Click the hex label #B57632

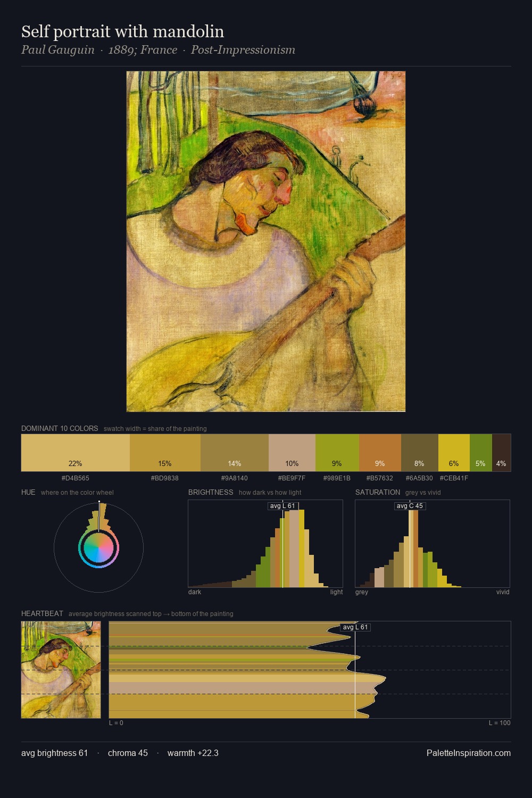tap(380, 478)
